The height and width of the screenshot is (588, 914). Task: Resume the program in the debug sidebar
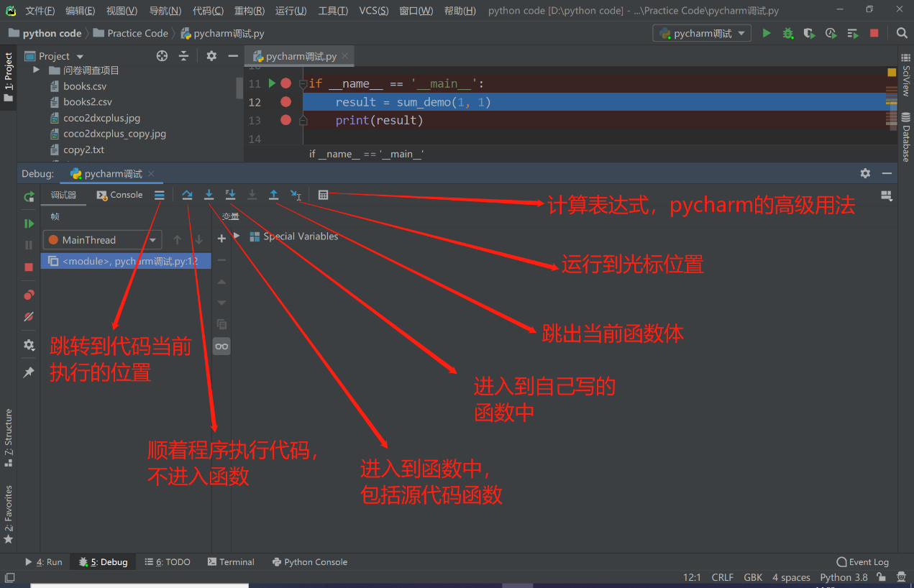point(29,224)
